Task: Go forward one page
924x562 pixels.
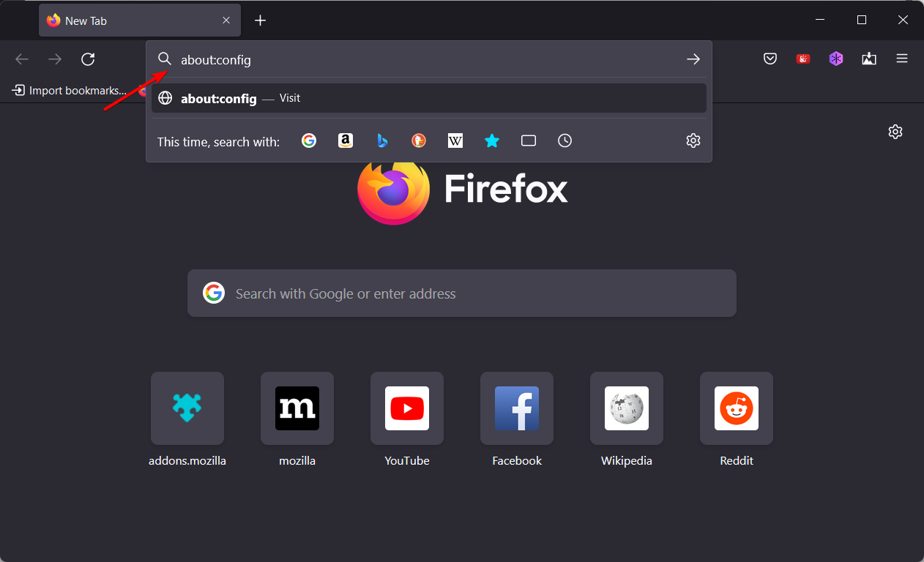Action: (x=55, y=59)
